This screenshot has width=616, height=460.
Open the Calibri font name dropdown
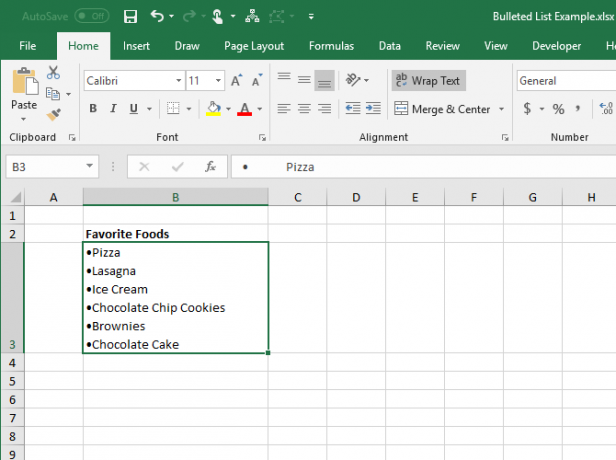click(x=178, y=81)
